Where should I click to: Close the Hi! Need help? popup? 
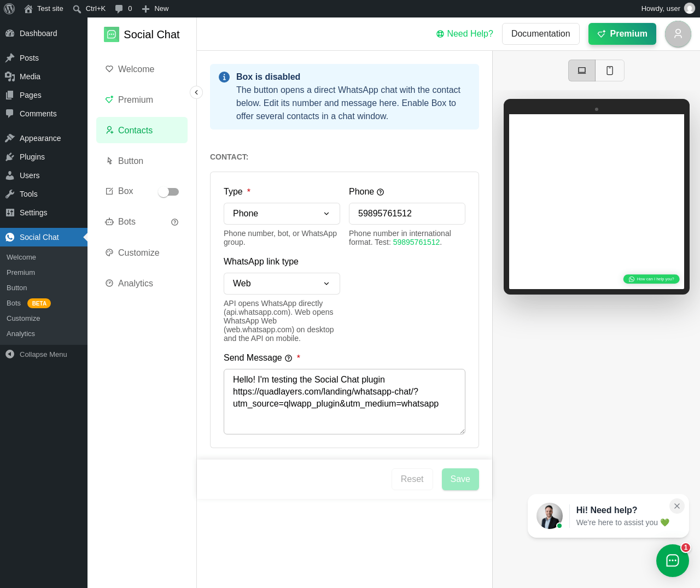point(677,506)
